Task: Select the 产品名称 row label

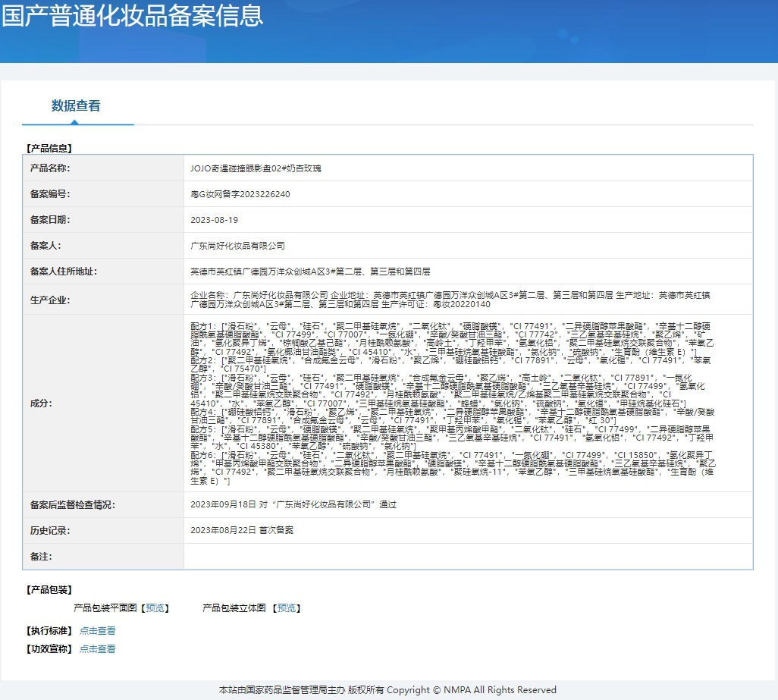Action: click(x=50, y=168)
